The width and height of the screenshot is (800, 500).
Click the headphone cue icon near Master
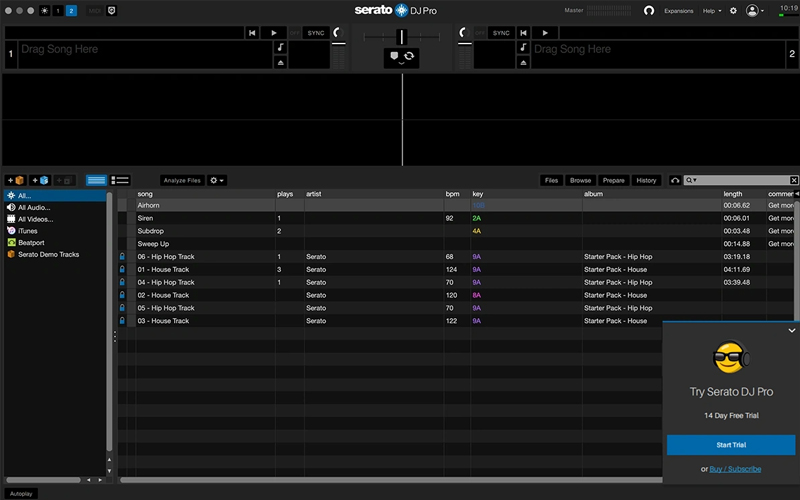point(648,11)
